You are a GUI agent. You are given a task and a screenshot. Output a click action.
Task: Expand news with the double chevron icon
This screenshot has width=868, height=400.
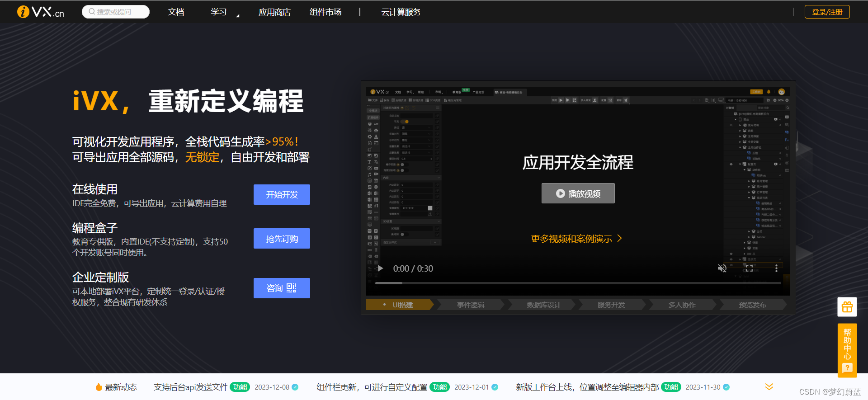point(769,386)
